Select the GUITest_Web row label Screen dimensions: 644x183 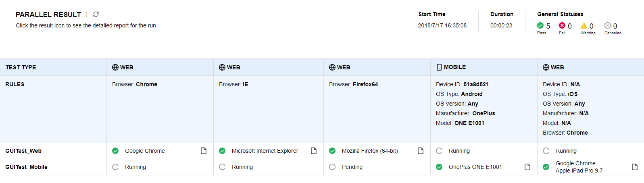pyautogui.click(x=23, y=151)
